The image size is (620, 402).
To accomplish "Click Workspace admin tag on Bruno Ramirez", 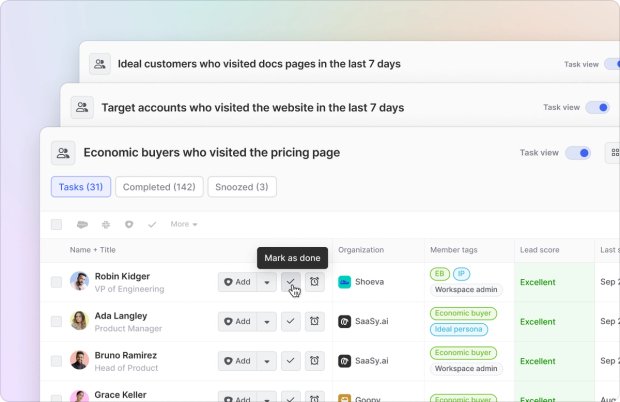I will 466,369.
